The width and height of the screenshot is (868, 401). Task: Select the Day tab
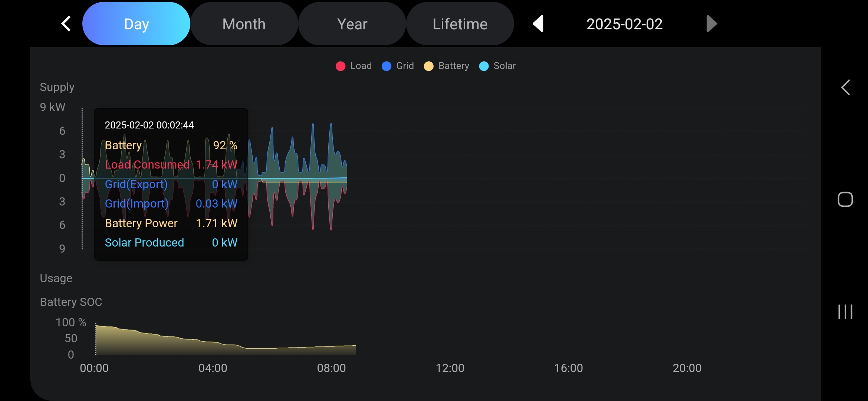136,24
